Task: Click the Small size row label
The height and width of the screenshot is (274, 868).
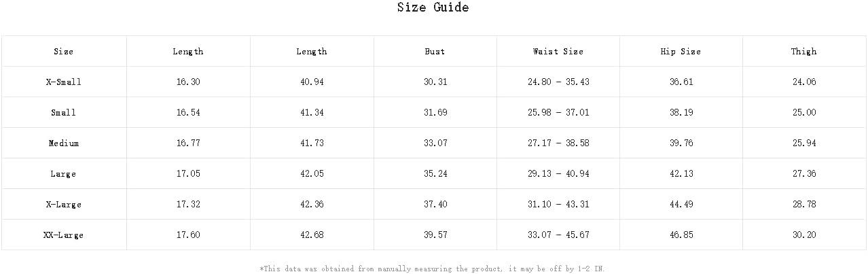Action: pos(64,113)
